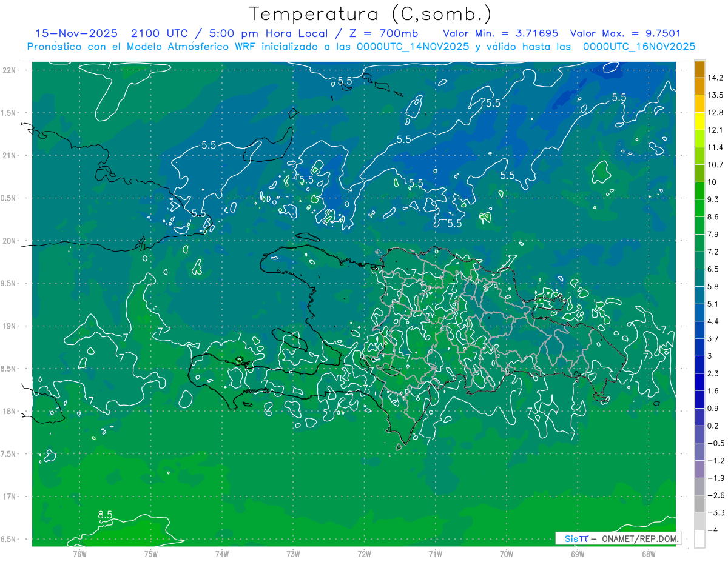Click the yellow swatch between 12.8 and 12.1
This screenshot has width=728, height=562.
click(699, 121)
